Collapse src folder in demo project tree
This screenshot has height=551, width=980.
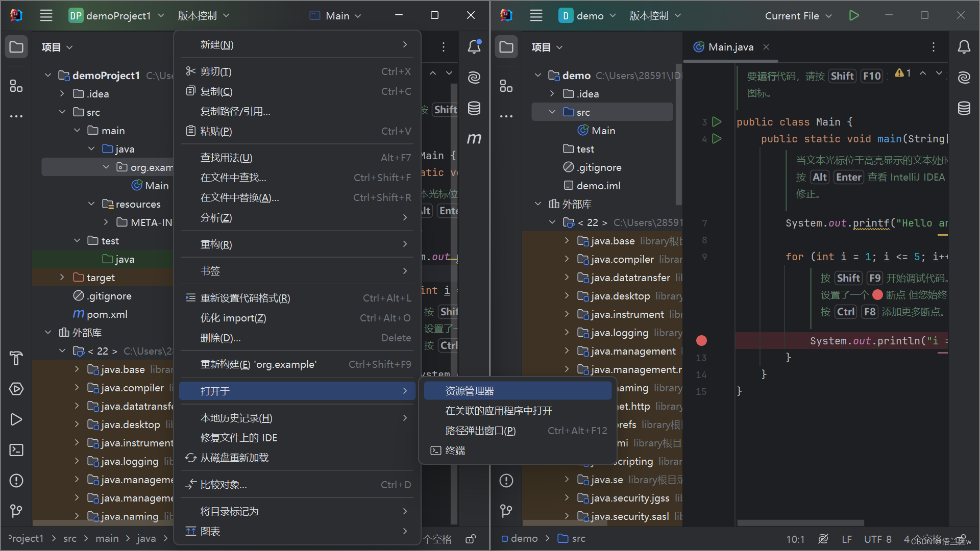click(552, 112)
